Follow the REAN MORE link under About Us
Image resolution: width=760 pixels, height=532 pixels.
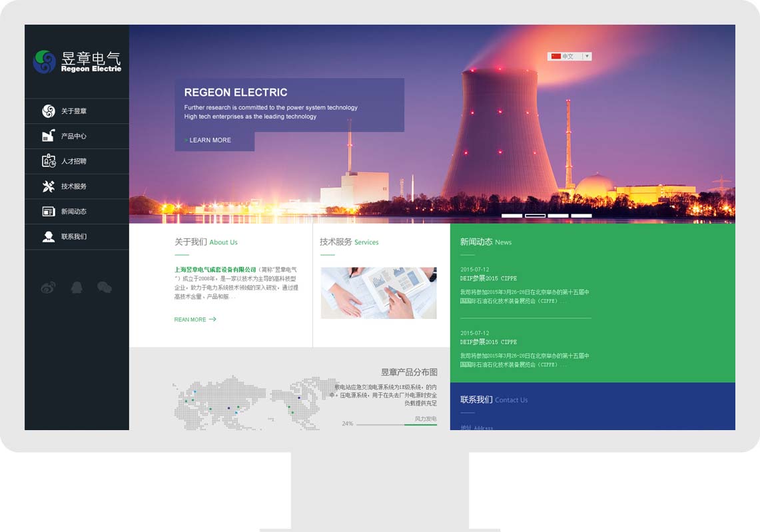pos(194,320)
